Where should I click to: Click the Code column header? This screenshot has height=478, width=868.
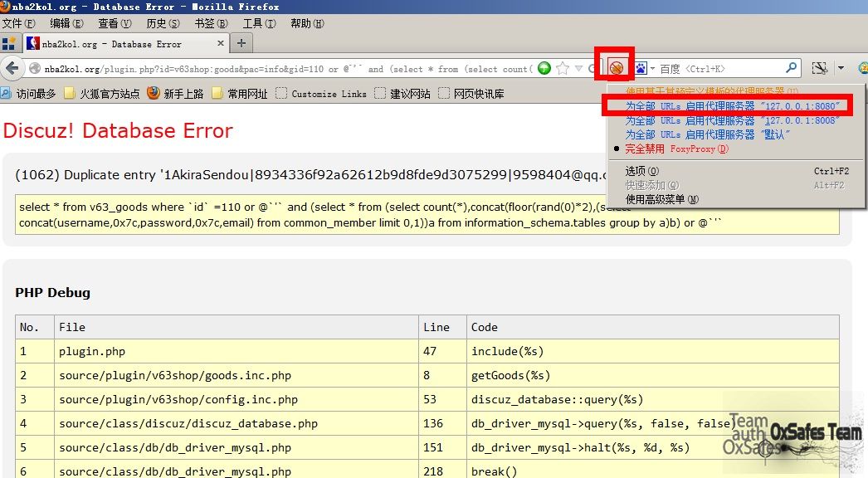pos(653,327)
